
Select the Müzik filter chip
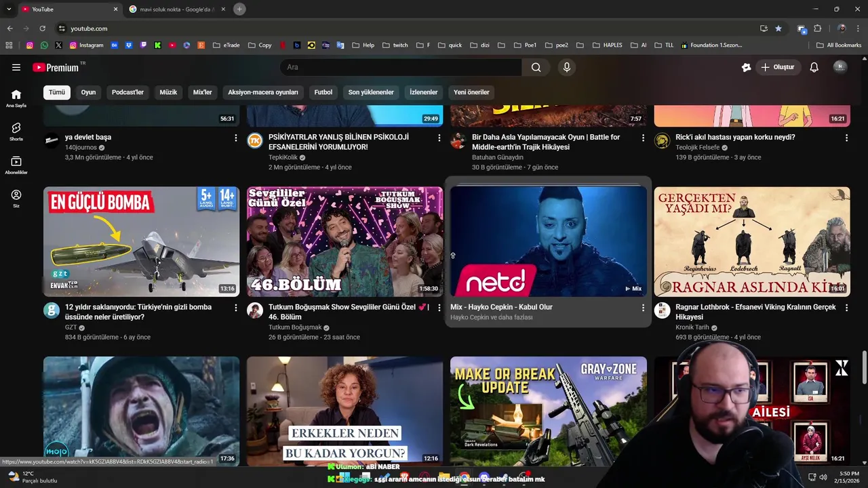[168, 92]
